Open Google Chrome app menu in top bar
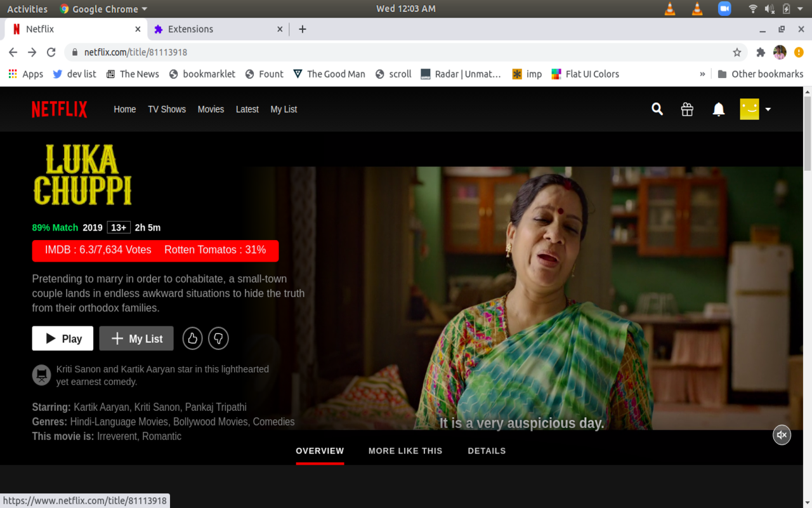This screenshot has height=508, width=812. pyautogui.click(x=103, y=9)
